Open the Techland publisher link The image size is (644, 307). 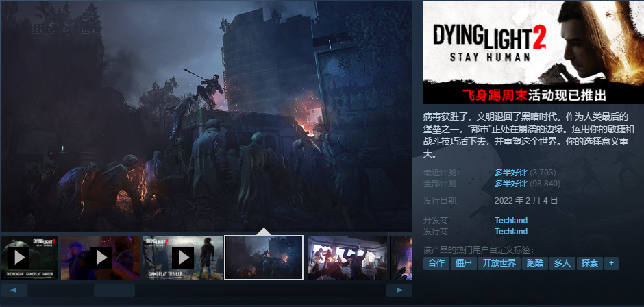point(511,232)
